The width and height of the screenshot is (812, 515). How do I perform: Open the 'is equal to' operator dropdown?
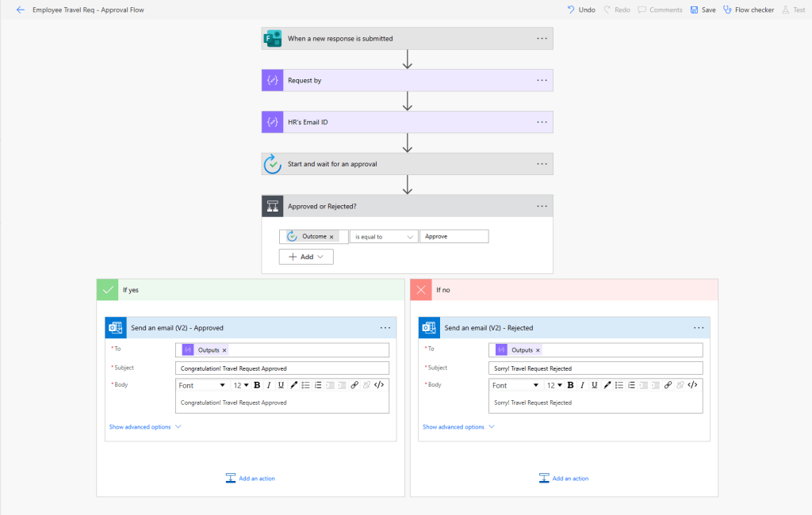(x=384, y=236)
